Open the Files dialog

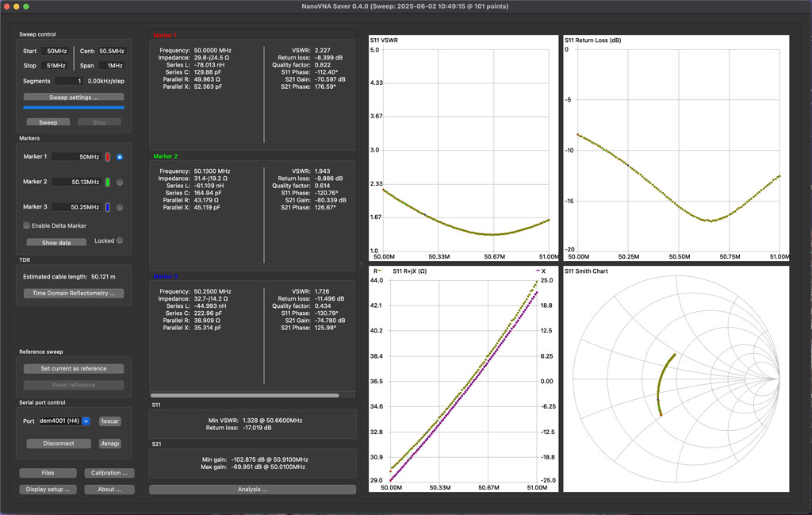48,473
